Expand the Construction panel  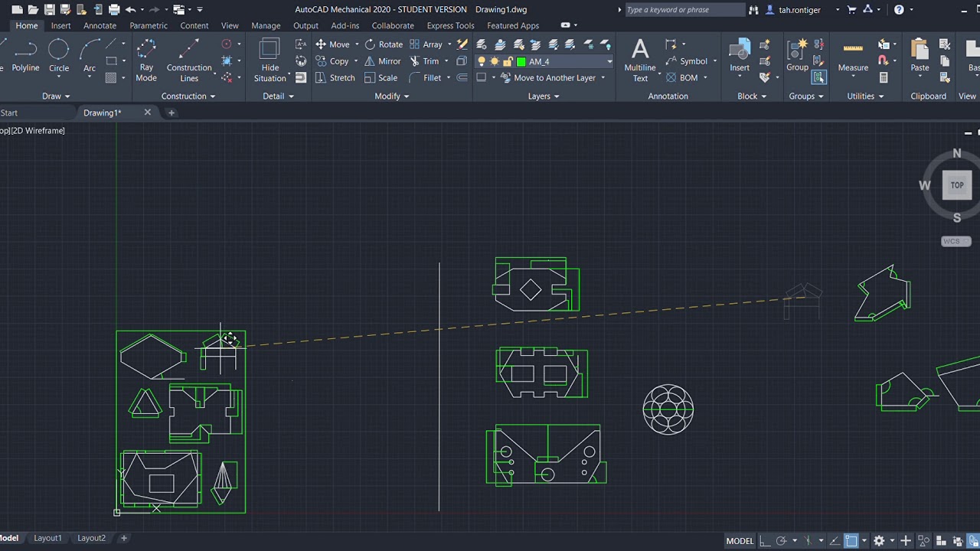188,96
